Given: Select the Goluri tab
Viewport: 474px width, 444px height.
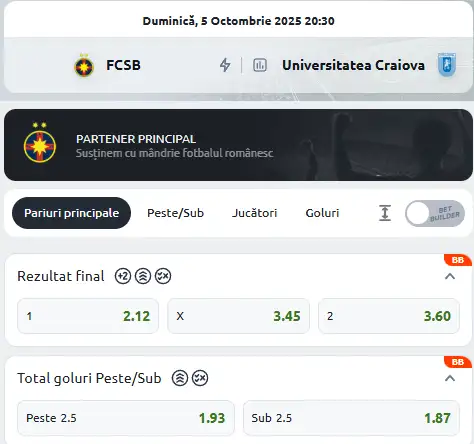Looking at the screenshot, I should 322,213.
